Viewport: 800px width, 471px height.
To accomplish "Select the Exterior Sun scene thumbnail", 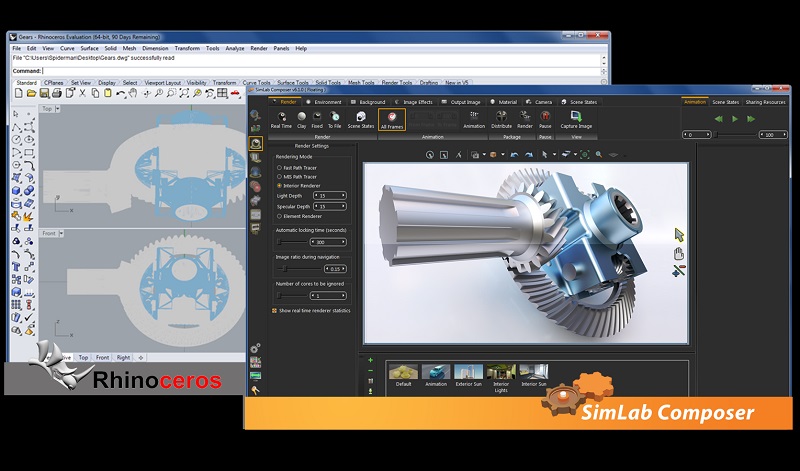I will coord(469,374).
